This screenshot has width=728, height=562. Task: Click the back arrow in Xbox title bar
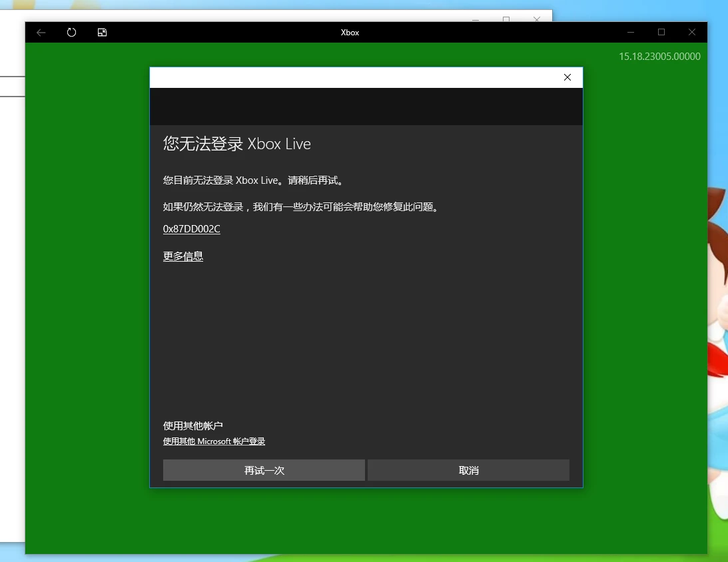41,32
